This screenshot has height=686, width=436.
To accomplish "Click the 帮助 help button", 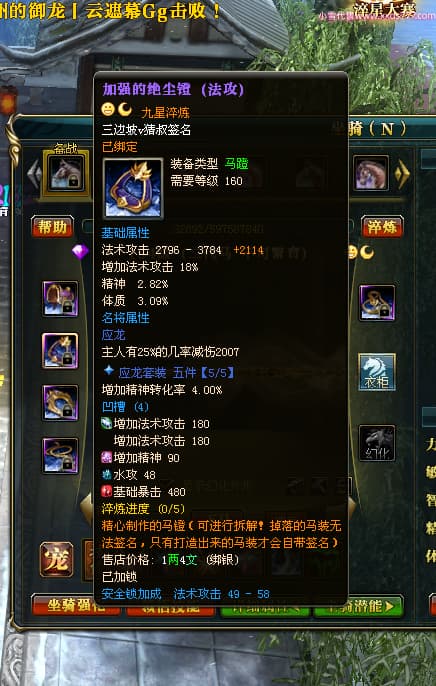I will (x=52, y=227).
